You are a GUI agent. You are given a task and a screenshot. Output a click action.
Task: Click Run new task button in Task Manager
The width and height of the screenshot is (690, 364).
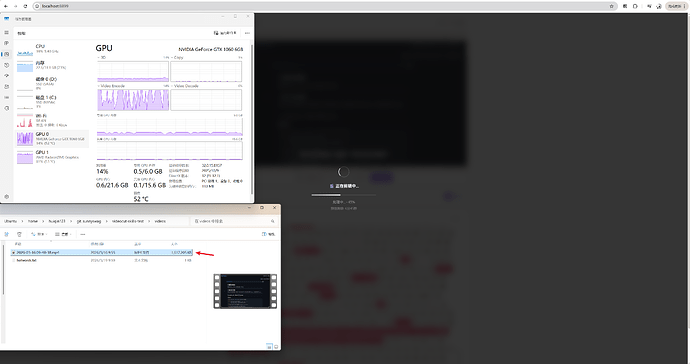[x=225, y=33]
